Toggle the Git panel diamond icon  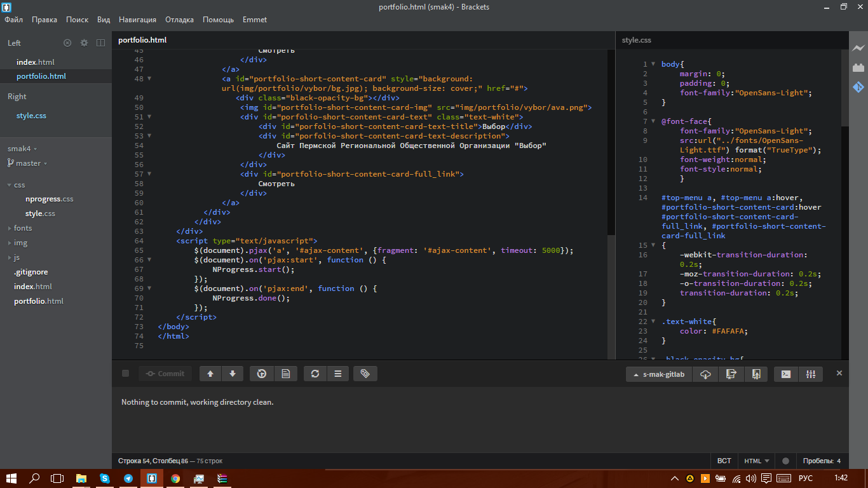pos(858,87)
